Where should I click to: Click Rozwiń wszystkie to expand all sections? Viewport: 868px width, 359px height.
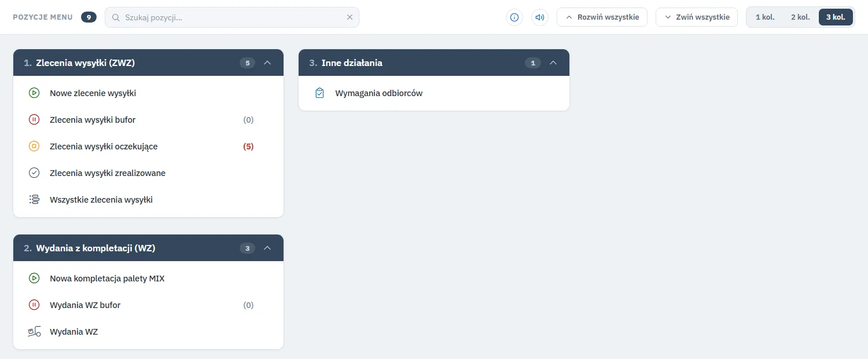click(x=602, y=17)
